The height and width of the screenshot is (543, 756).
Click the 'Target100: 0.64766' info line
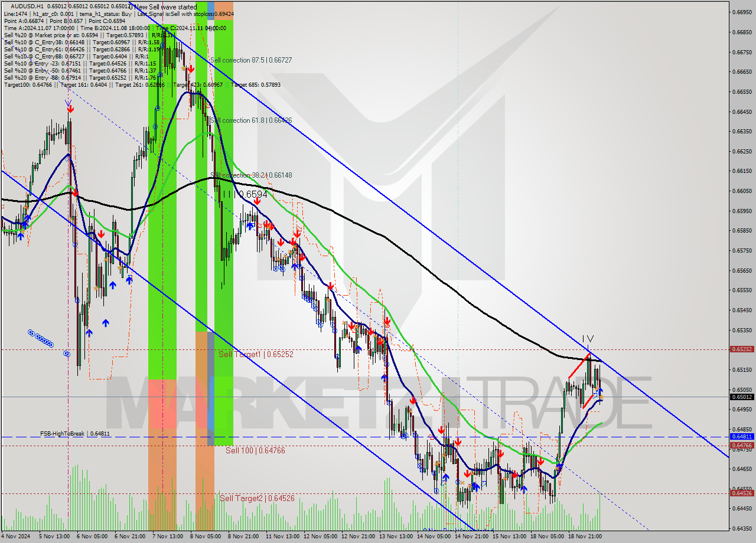tap(142, 84)
